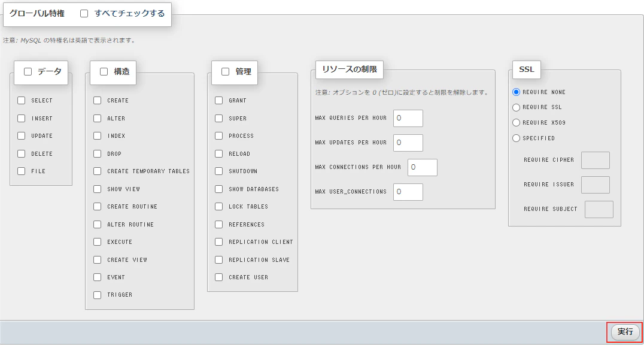Image resolution: width=644 pixels, height=350 pixels.
Task: Choose the REQUIRE X509 radio option
Action: tap(517, 123)
